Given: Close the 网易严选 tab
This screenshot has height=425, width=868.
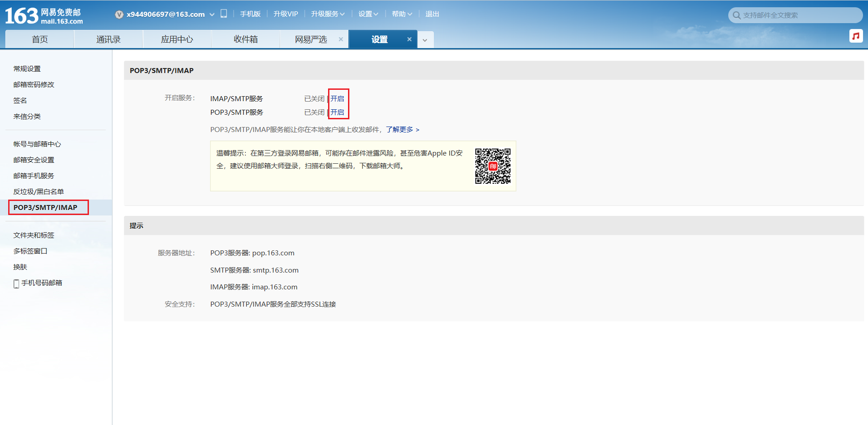Looking at the screenshot, I should (341, 39).
